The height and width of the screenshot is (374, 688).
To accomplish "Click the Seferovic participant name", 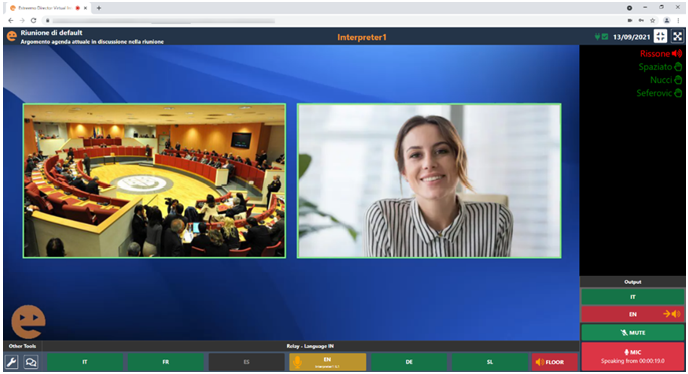I will tap(654, 93).
